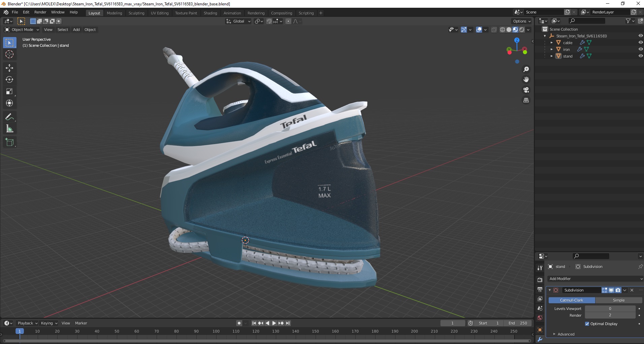Uncheck the Optimal Display checkbox
Viewport: 644px width, 344px height.
587,324
